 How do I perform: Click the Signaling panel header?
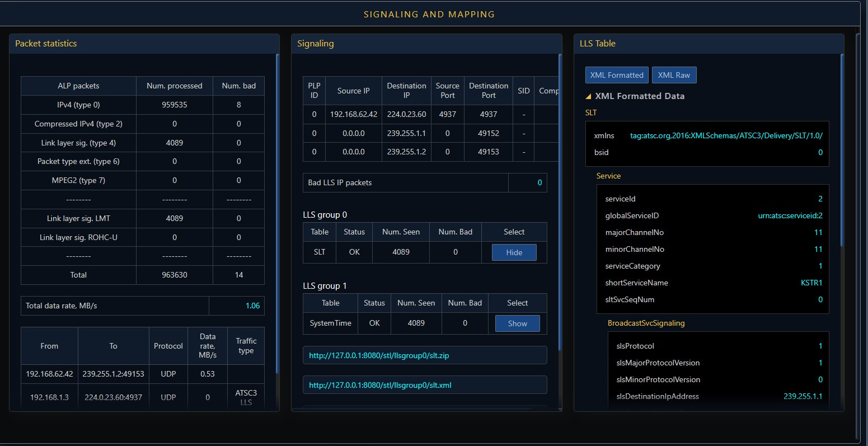(x=426, y=44)
